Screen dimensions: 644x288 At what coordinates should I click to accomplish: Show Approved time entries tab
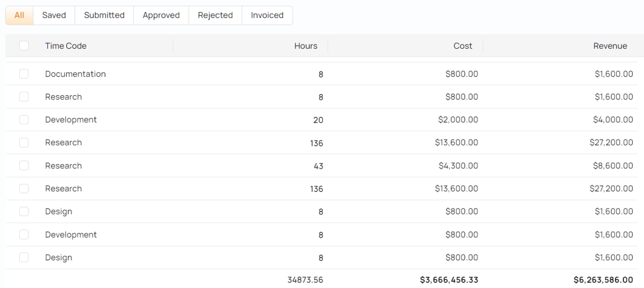[x=161, y=15]
